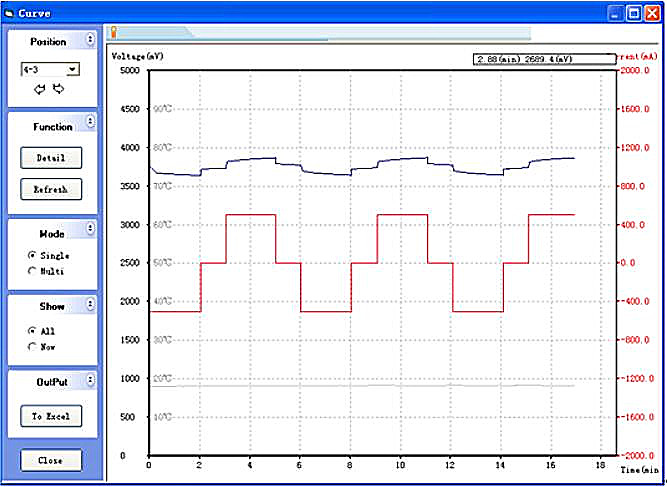Collapse the Position panel using its chevron
The image size is (667, 487).
coord(90,41)
